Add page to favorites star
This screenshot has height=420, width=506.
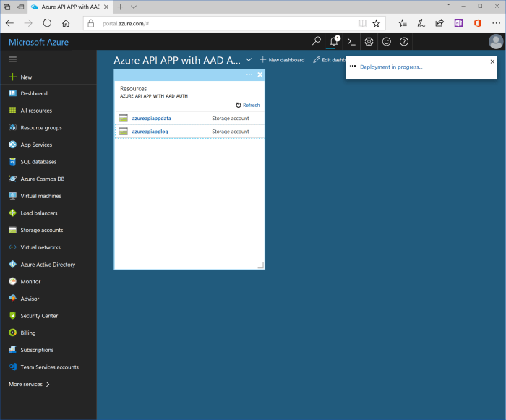click(376, 23)
